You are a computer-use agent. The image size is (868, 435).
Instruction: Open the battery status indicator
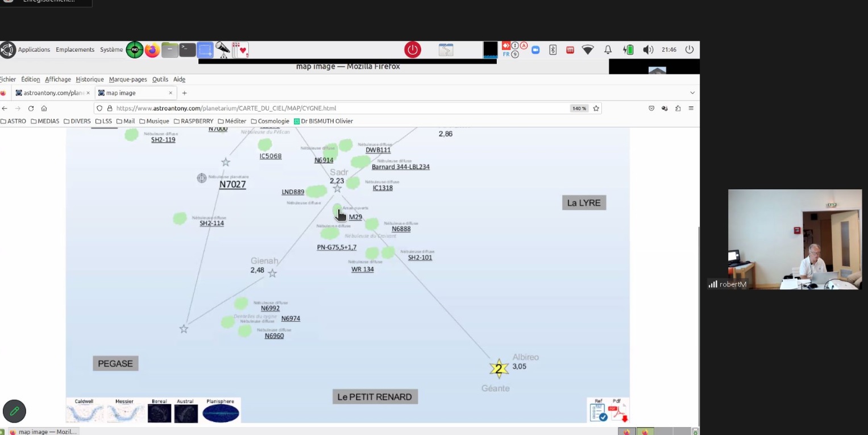tap(628, 50)
